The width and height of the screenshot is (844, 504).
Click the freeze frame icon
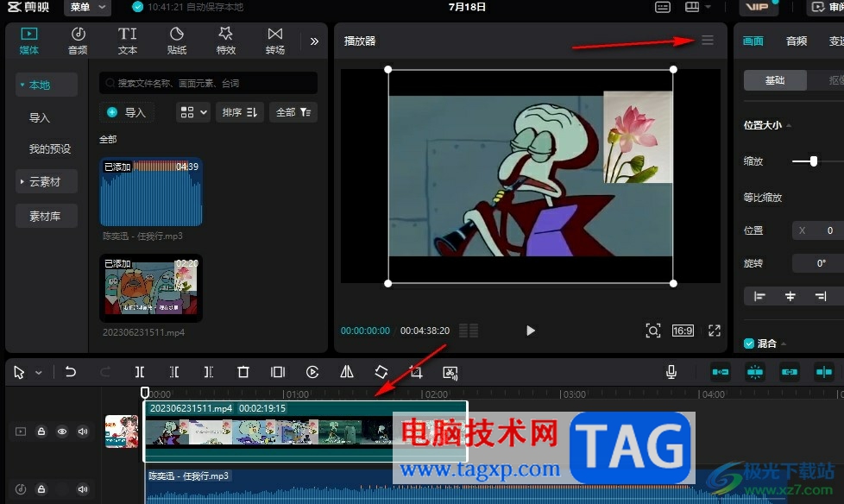coord(278,372)
